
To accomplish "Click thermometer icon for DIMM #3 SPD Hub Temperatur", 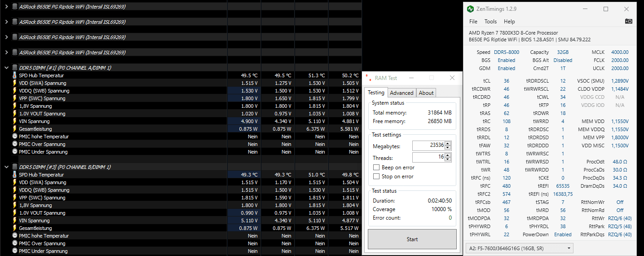I will pyautogui.click(x=14, y=175).
